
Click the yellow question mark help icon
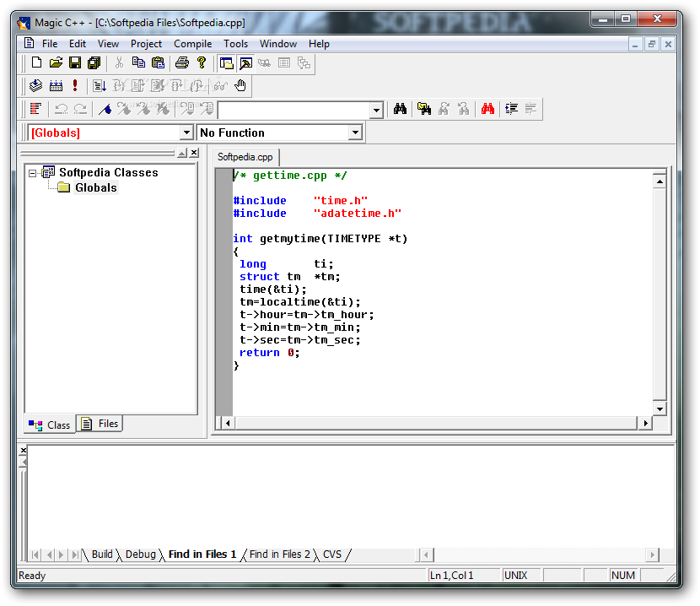[x=202, y=62]
